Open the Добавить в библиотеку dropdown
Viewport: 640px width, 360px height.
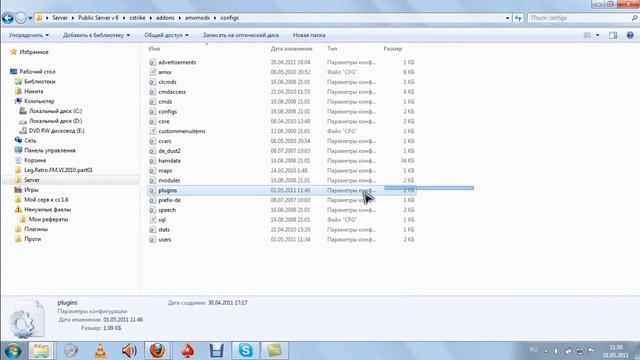click(96, 36)
